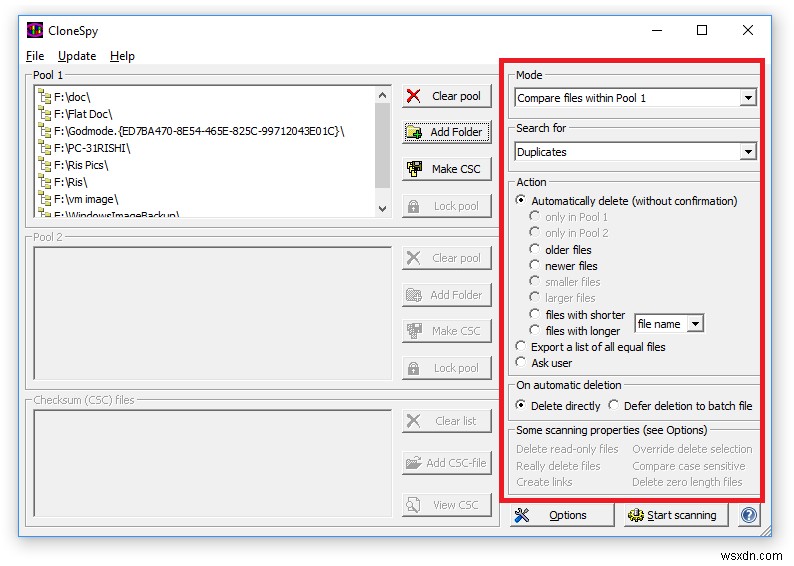Click the gear icon on Start scanning
794x566 pixels.
click(636, 515)
